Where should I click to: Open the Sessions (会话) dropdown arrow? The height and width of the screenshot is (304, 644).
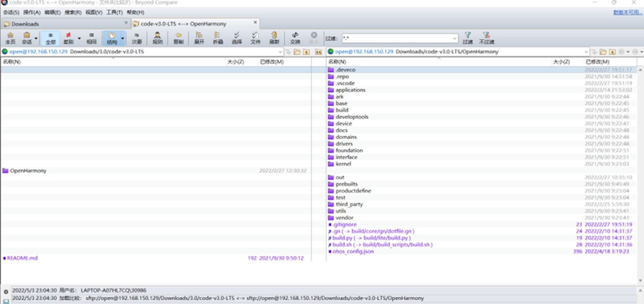tap(36, 38)
